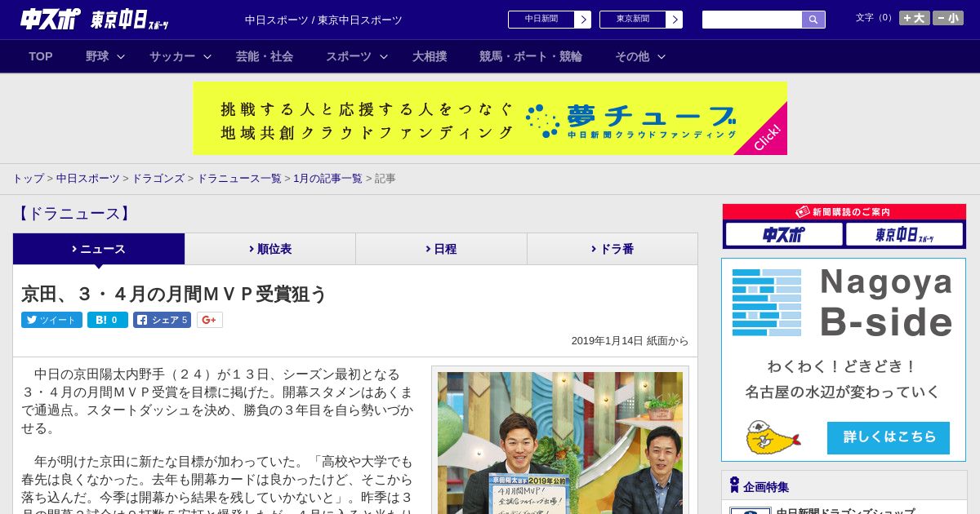Click article headline 京田、３・４月の月間ＭＶＰ受賞狙う
980x514 pixels.
175,294
